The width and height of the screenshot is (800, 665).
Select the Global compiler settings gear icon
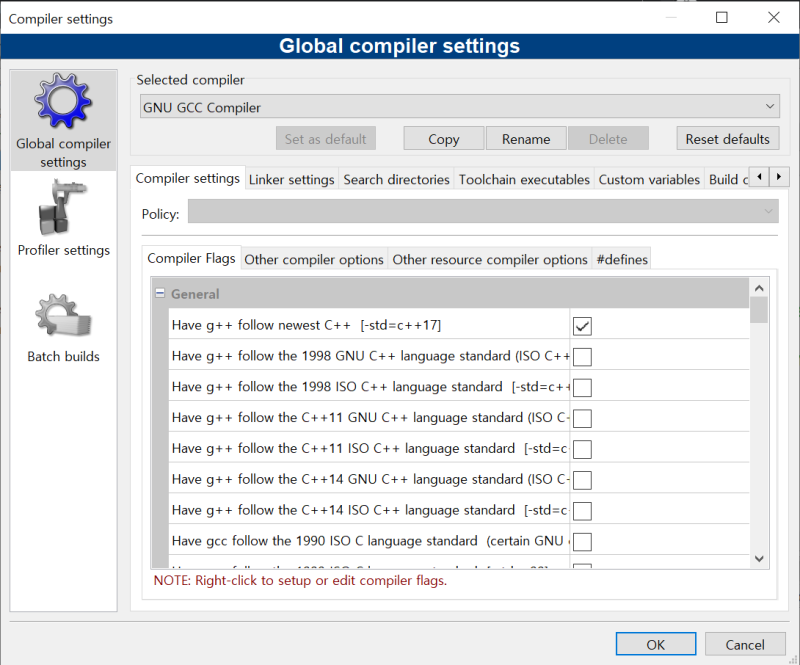pyautogui.click(x=63, y=101)
